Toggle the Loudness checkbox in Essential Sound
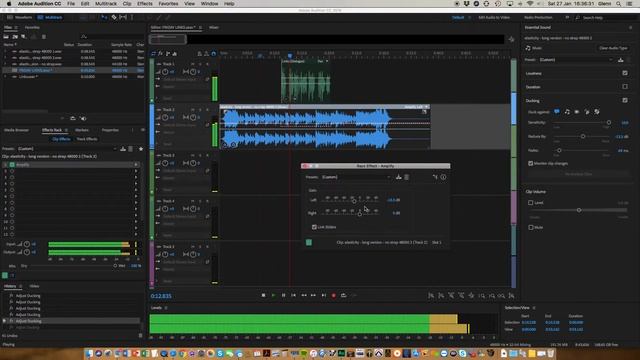The image size is (640, 360). [625, 73]
